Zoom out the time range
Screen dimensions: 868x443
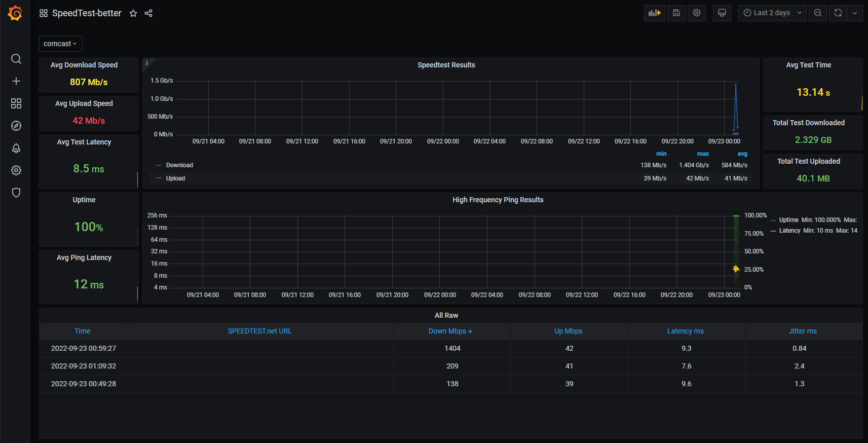(x=818, y=13)
